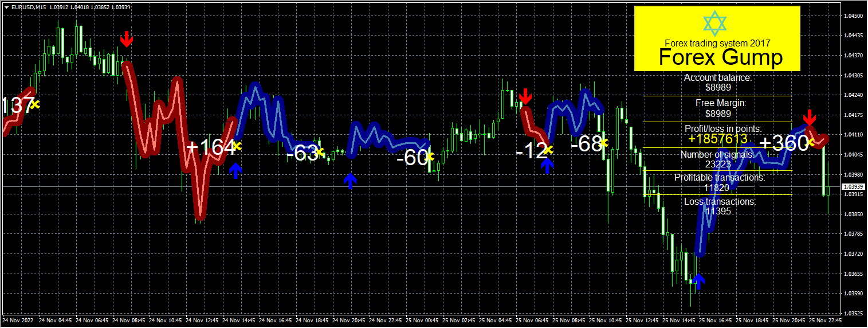Click the '25 Nov 10:45' time axis label
The image size is (868, 328).
(607, 320)
